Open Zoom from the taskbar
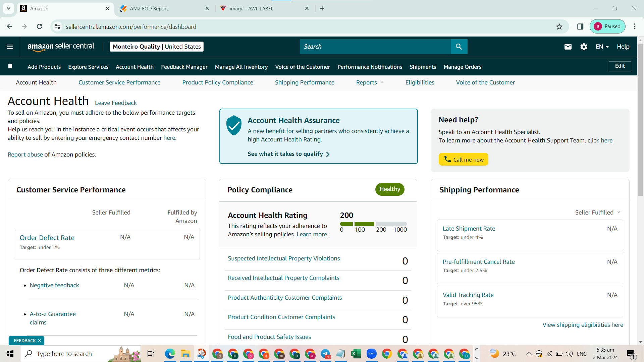The width and height of the screenshot is (644, 362). 372,354
